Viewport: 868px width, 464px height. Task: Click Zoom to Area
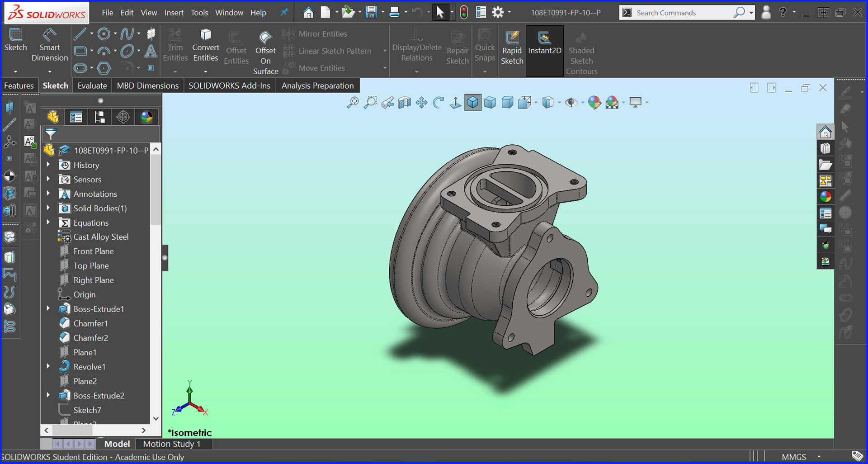(x=370, y=103)
